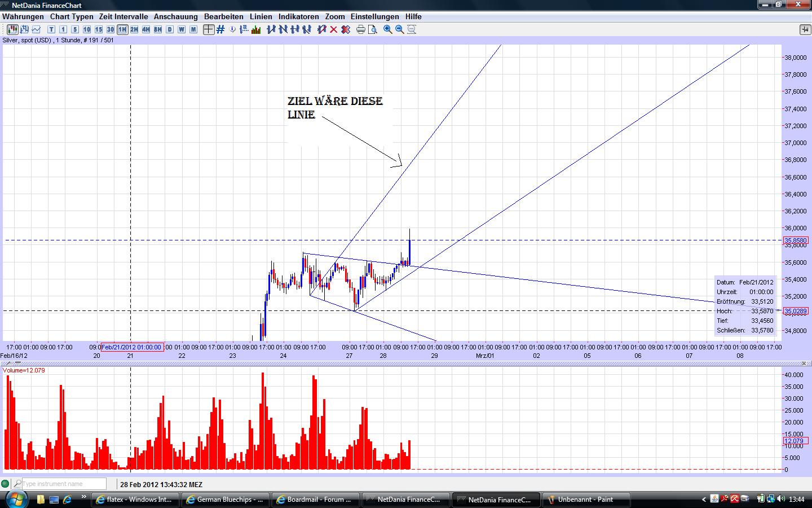Click the reset zoom icon

point(412,29)
